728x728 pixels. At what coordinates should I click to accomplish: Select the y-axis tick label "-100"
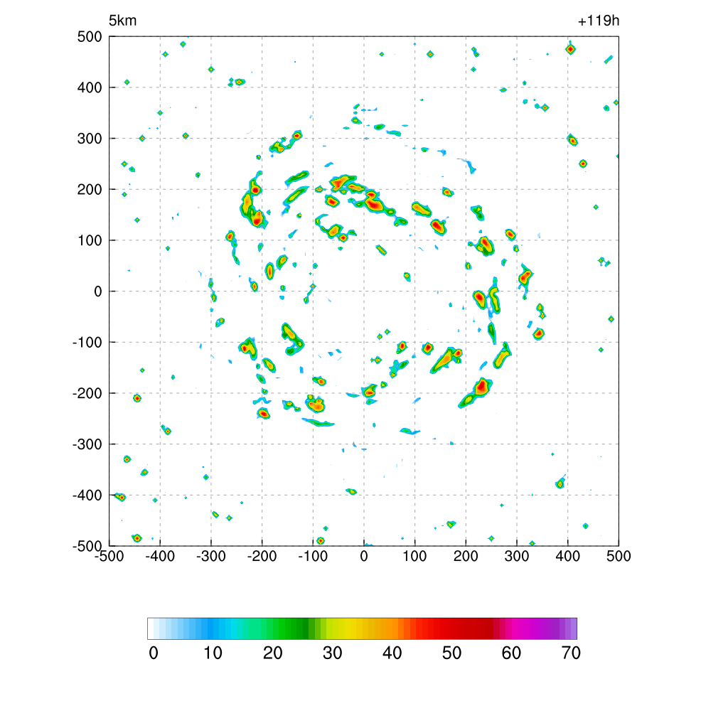tap(87, 343)
